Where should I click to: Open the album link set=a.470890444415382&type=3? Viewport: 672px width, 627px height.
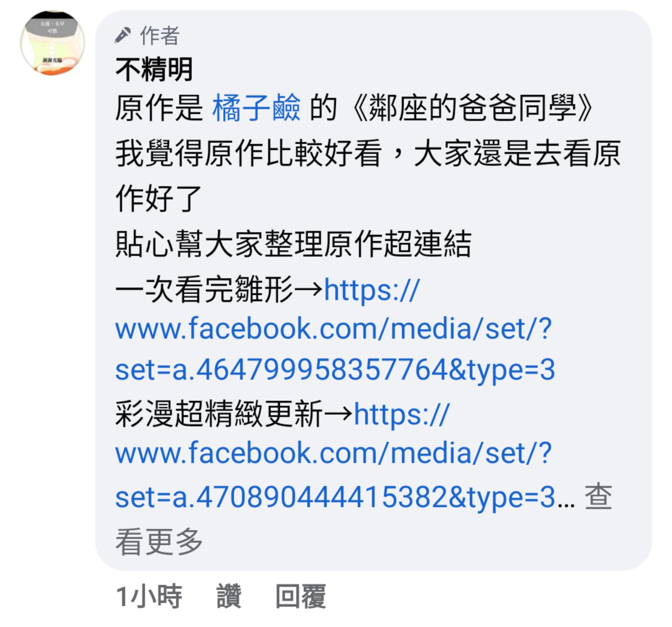pyautogui.click(x=335, y=497)
